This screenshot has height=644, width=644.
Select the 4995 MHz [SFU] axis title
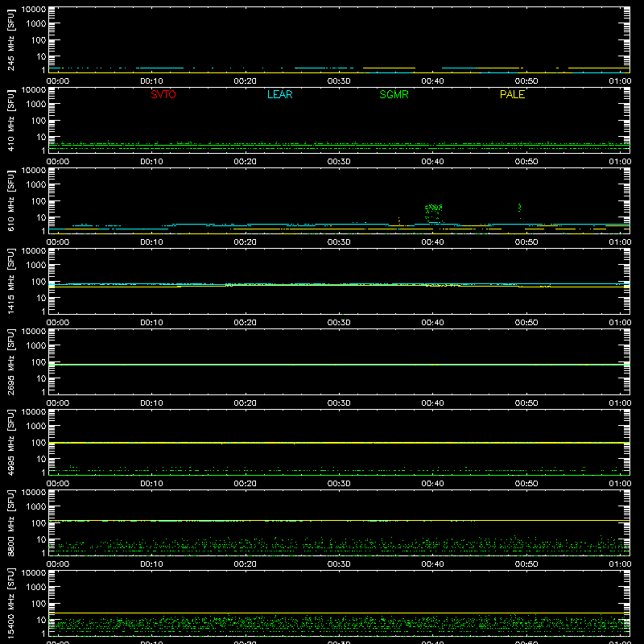[x=10, y=442]
